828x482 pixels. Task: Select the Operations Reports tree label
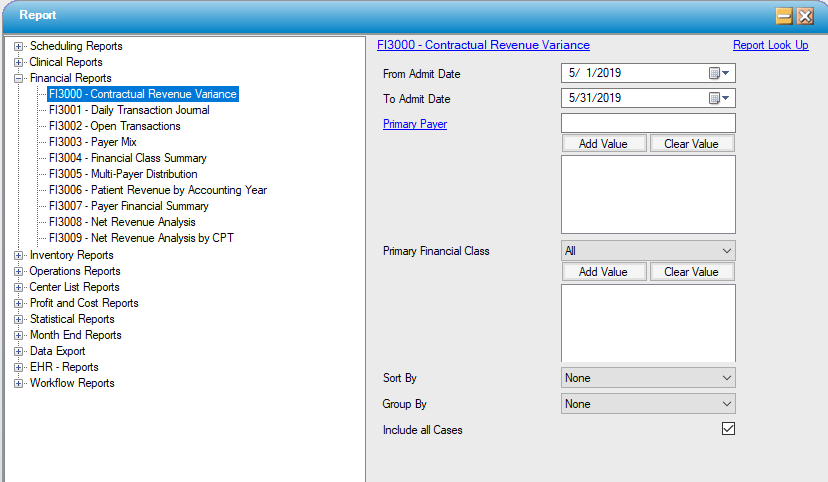click(75, 271)
